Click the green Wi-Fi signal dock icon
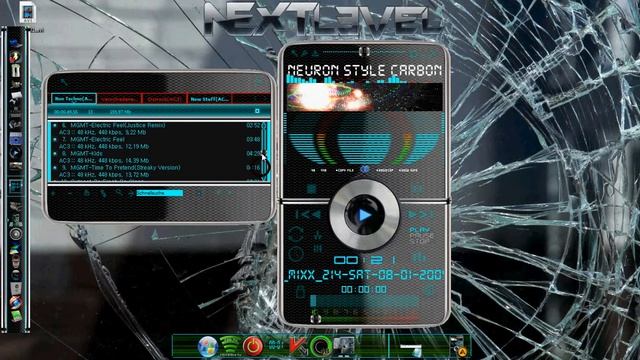This screenshot has width=640, height=360. click(230, 346)
